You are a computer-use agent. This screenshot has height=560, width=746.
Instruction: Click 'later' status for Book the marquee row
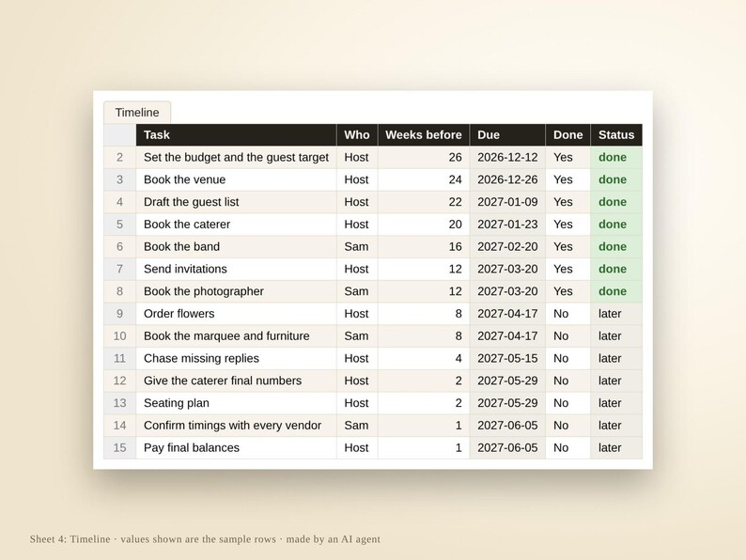pyautogui.click(x=616, y=336)
